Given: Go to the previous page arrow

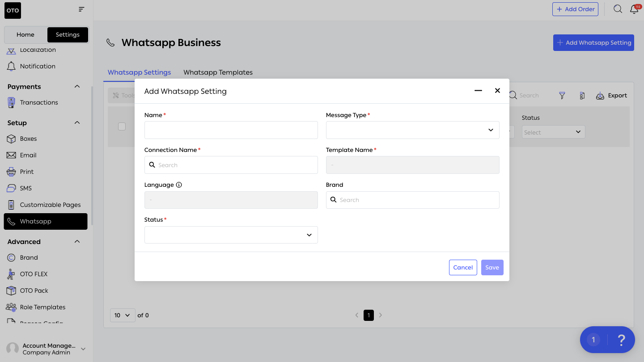Looking at the screenshot, I should (x=357, y=315).
